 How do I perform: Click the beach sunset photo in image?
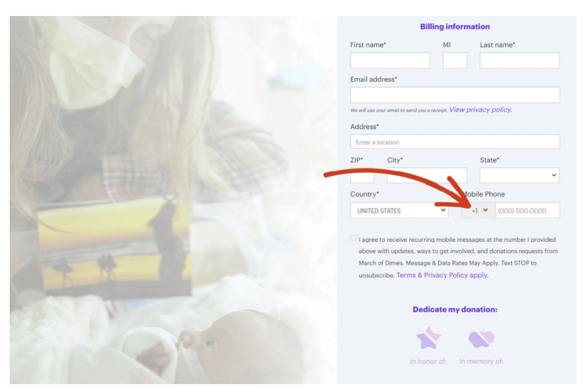click(114, 246)
